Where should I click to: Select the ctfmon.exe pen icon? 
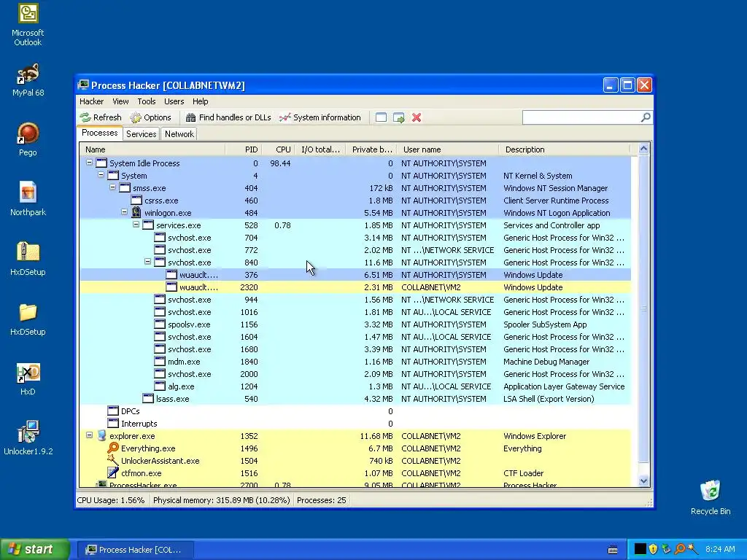pos(113,472)
